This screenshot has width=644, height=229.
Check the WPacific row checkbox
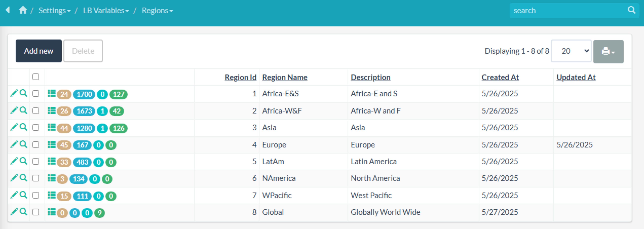(x=36, y=195)
